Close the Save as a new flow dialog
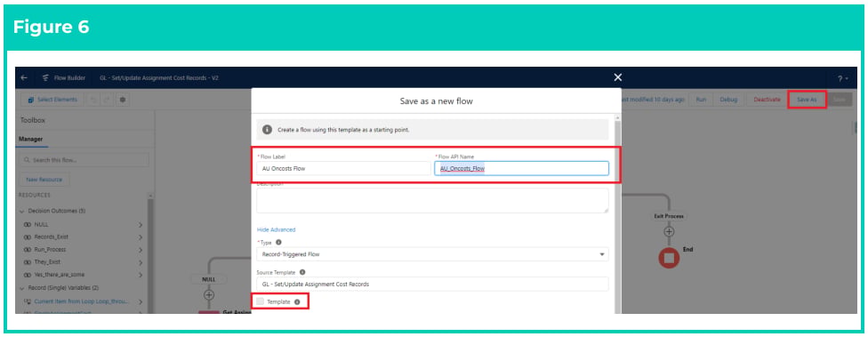Image resolution: width=868 pixels, height=337 pixels. coord(618,77)
